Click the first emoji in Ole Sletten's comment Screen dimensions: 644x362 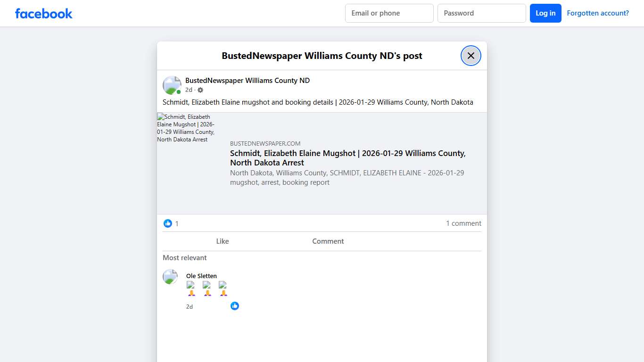tap(191, 288)
